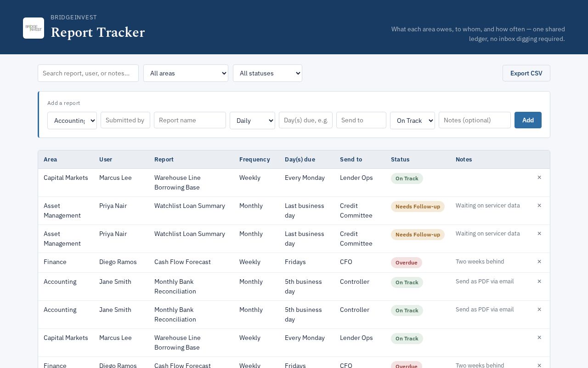This screenshot has height=368, width=588.
Task: Open the All areas filter dropdown
Action: click(x=186, y=73)
